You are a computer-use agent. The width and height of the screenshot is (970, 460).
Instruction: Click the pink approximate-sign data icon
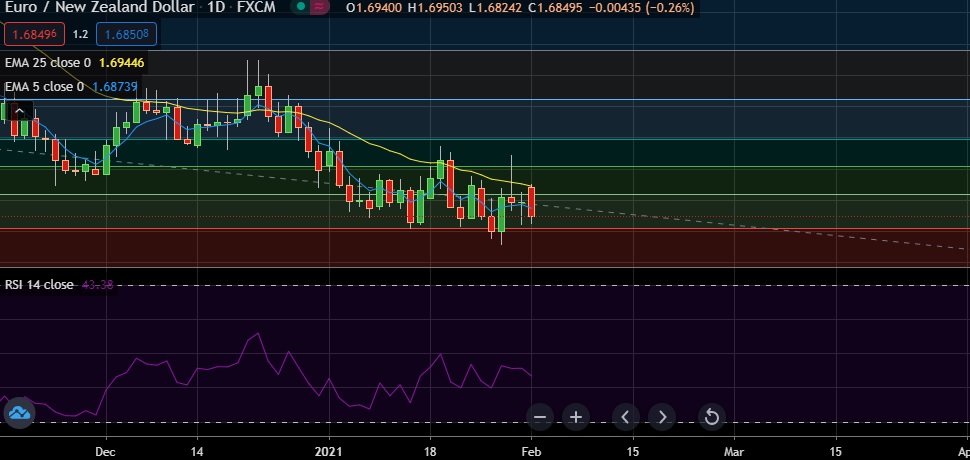pyautogui.click(x=320, y=7)
